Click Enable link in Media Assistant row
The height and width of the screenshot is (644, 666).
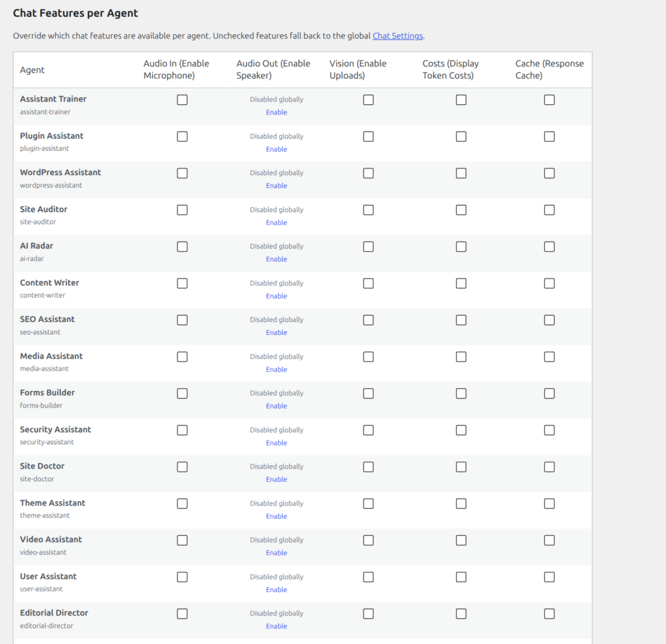[276, 369]
